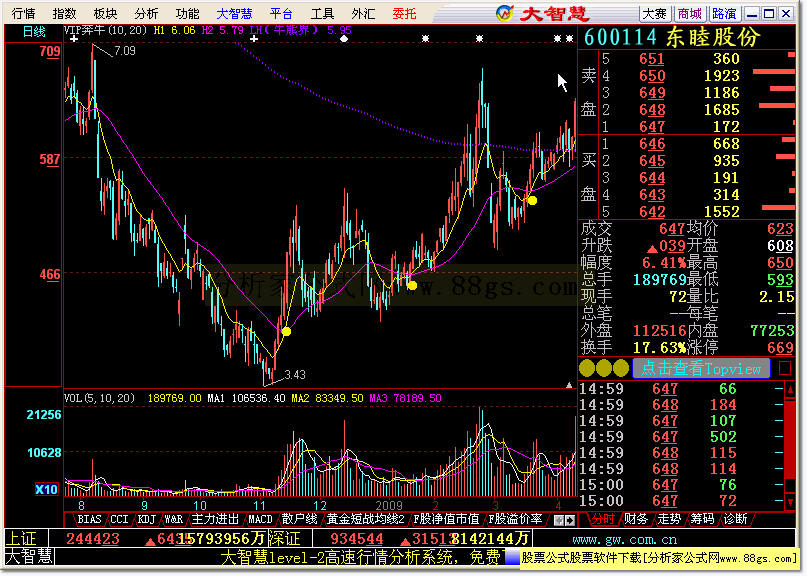Click the diamond event marker above the chart

coord(344,39)
